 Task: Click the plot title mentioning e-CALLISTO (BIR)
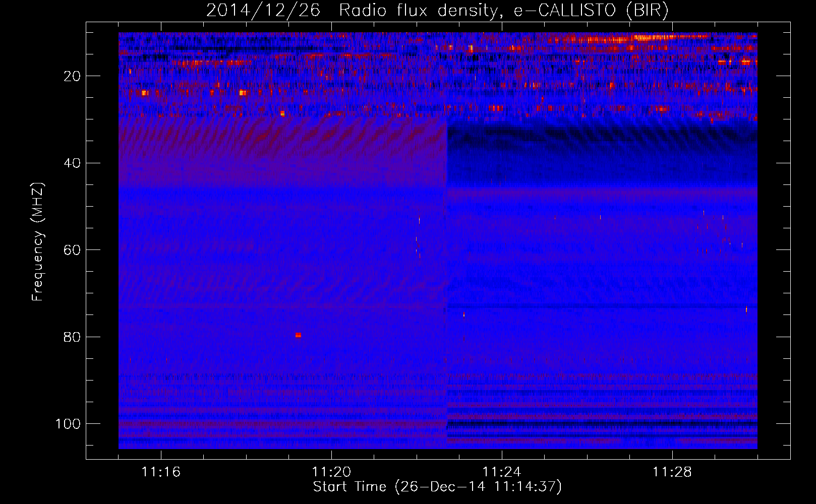click(438, 11)
